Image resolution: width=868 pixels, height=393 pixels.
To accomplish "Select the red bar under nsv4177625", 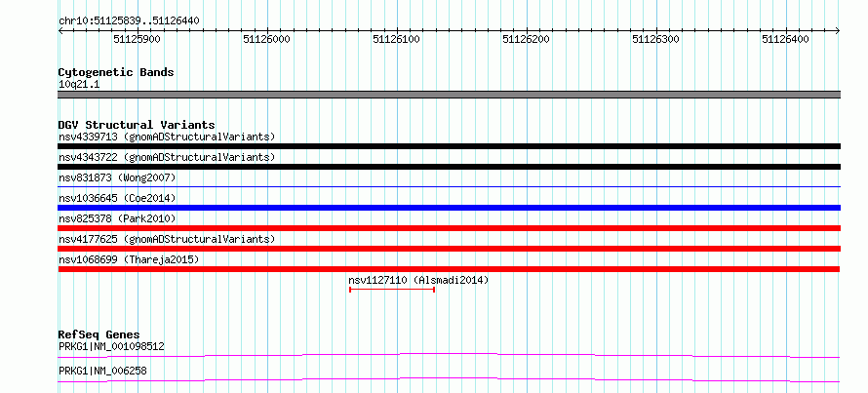I will click(x=449, y=249).
